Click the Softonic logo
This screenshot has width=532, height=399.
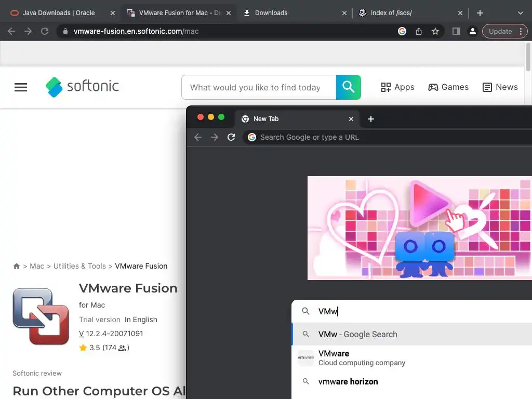(x=82, y=87)
